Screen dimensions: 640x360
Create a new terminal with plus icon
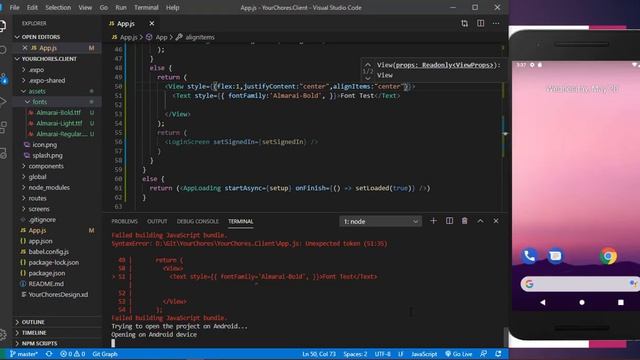433,221
